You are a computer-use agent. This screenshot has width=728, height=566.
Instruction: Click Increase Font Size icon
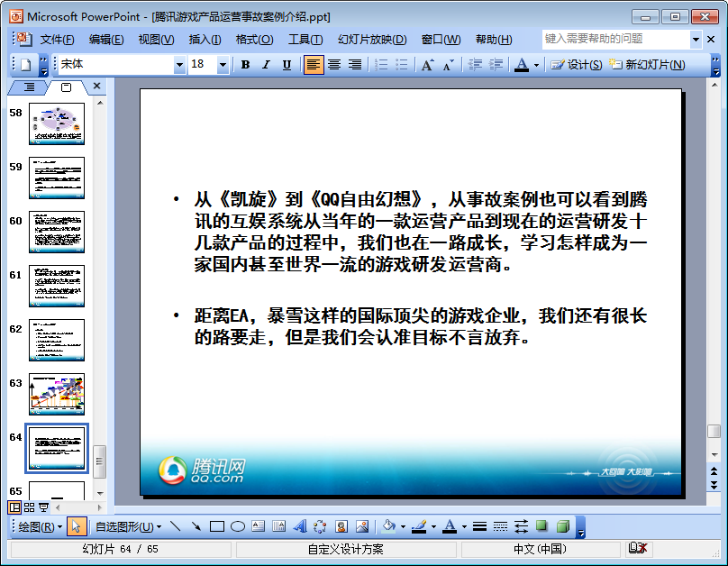(428, 65)
